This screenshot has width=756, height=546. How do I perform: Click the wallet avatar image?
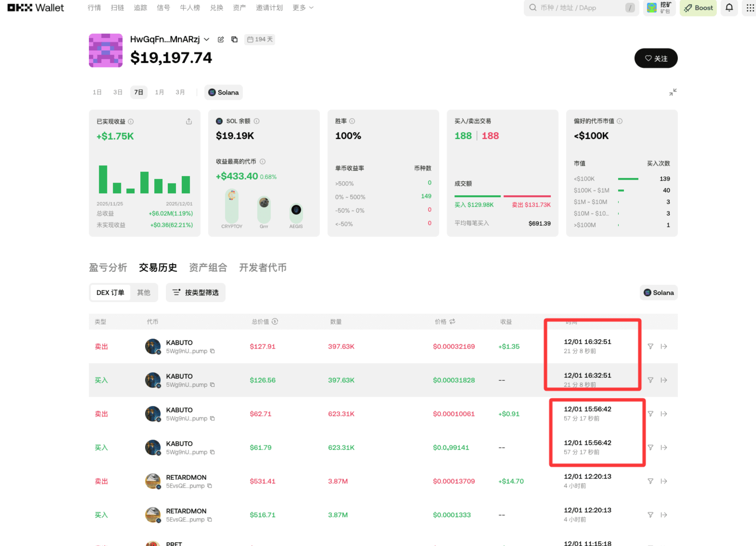(106, 50)
